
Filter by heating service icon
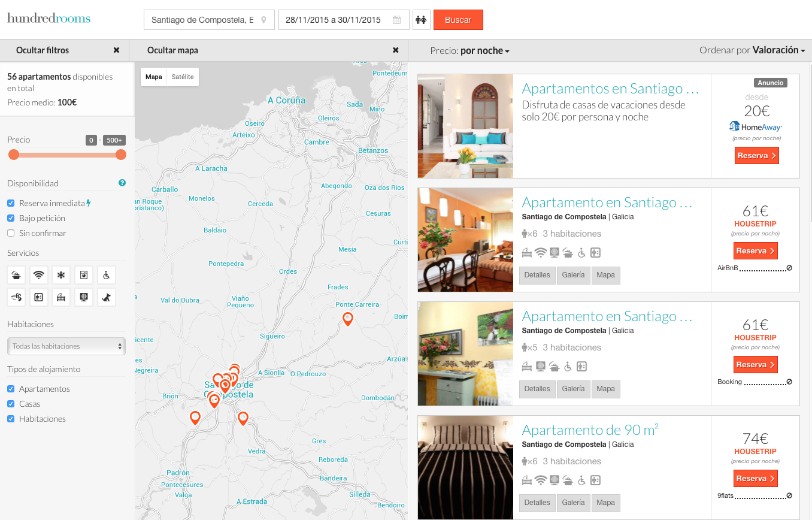pyautogui.click(x=16, y=297)
